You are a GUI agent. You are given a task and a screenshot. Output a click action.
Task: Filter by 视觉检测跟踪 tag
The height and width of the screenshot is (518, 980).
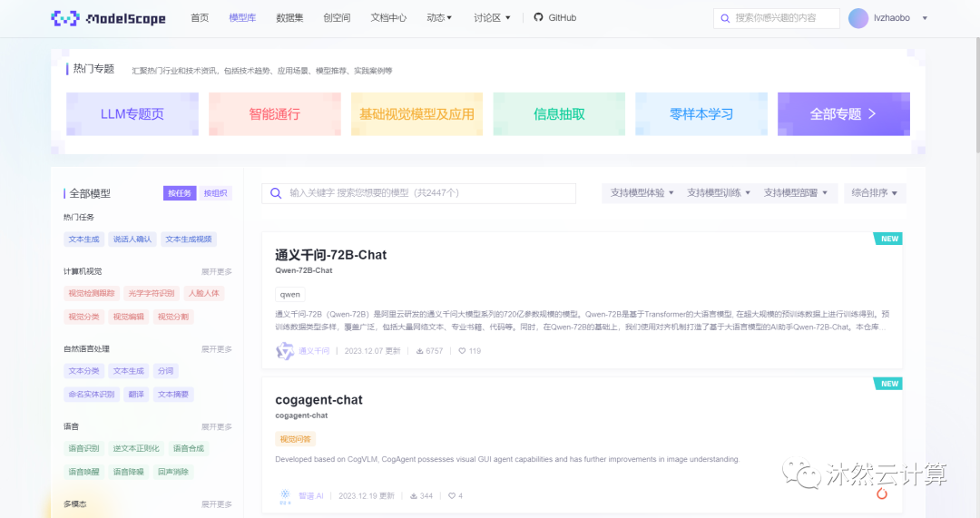92,294
